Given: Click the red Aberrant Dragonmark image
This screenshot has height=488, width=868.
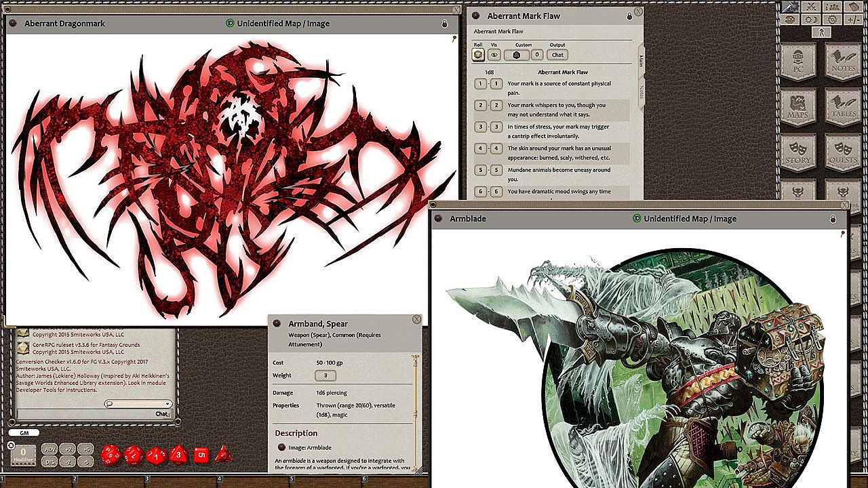Looking at the screenshot, I should pyautogui.click(x=234, y=180).
